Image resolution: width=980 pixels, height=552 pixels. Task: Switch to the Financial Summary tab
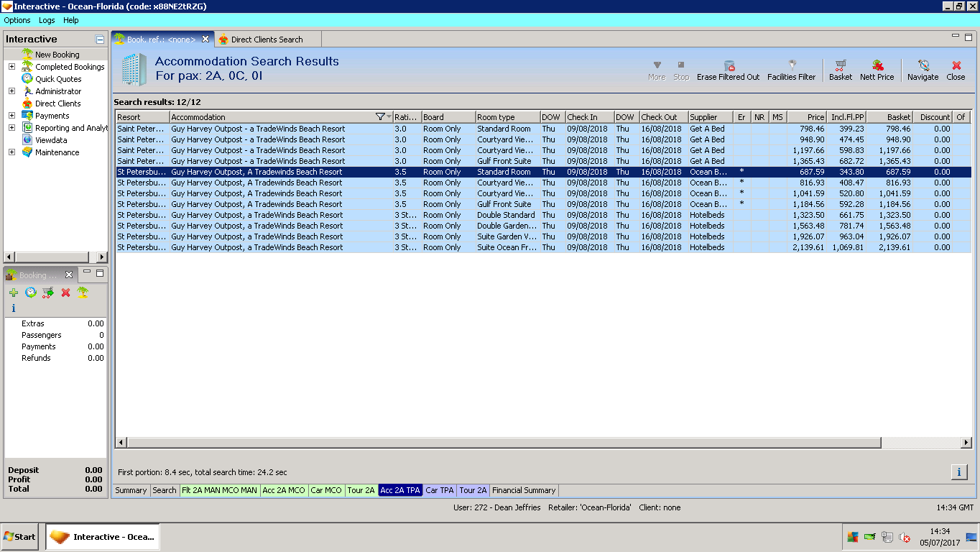click(x=524, y=490)
